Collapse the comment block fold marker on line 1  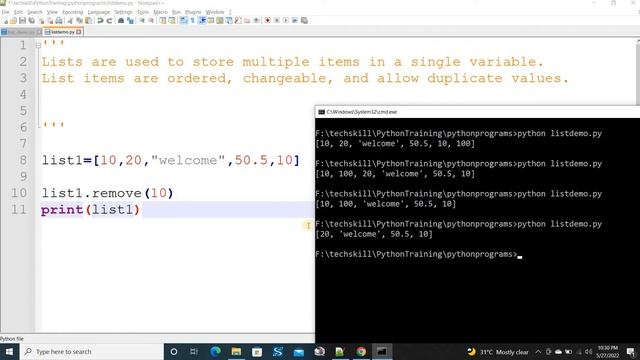pos(38,45)
